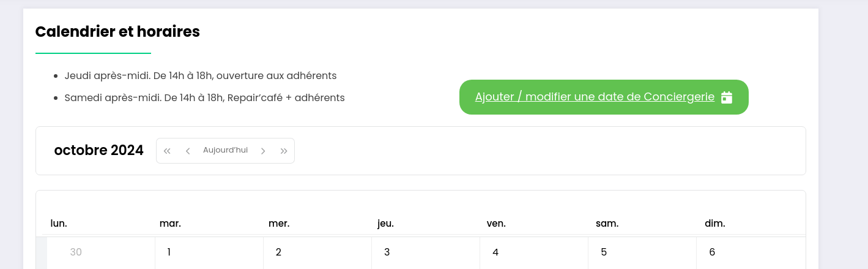Click the jeu. column header
Screen dimensions: 868x269
pyautogui.click(x=385, y=224)
